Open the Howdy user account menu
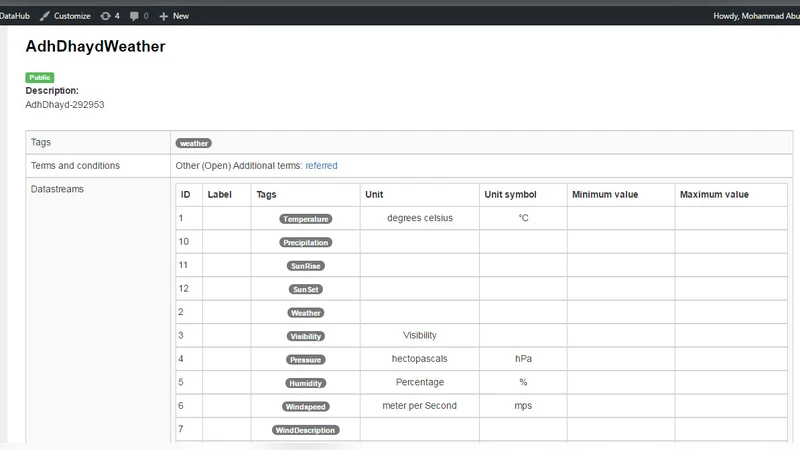Image resolution: width=800 pixels, height=450 pixels. click(x=755, y=16)
